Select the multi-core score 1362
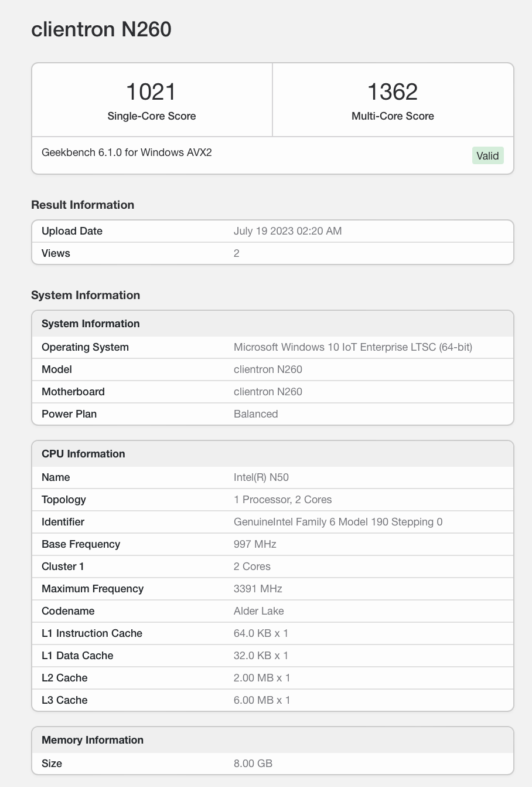Screen dimensions: 532x787 pos(393,92)
